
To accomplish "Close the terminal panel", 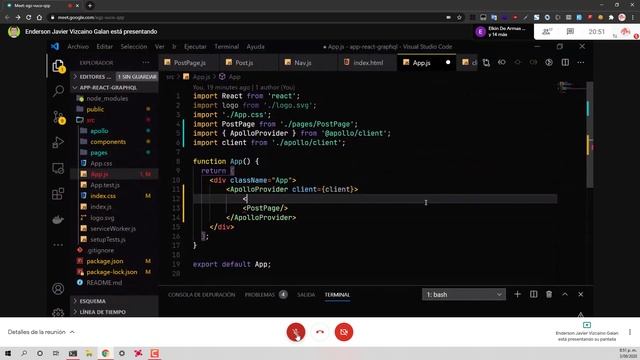I will (581, 294).
